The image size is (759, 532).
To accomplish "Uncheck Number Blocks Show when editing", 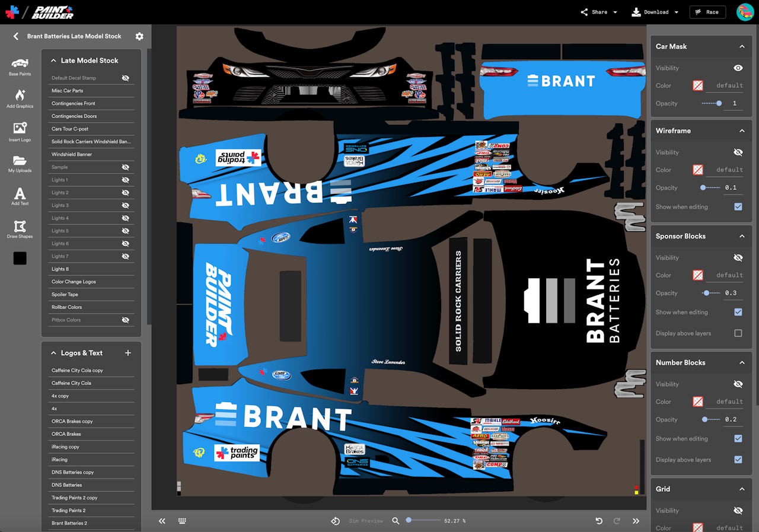I will point(738,438).
